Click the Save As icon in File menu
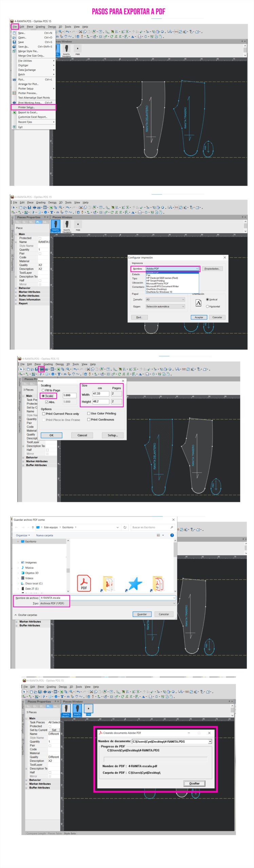Screen dimensions: 254x868 (x=14, y=46)
